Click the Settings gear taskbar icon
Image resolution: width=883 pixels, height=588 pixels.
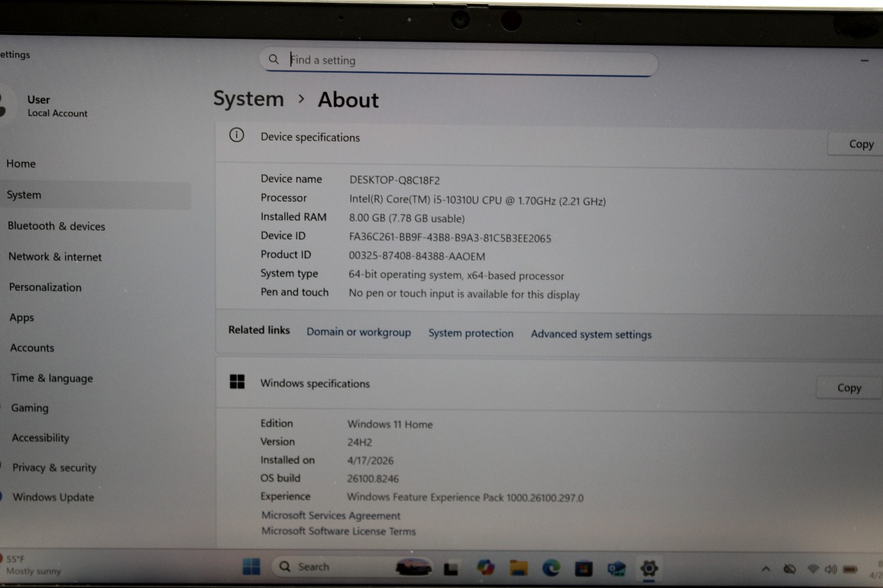(649, 568)
